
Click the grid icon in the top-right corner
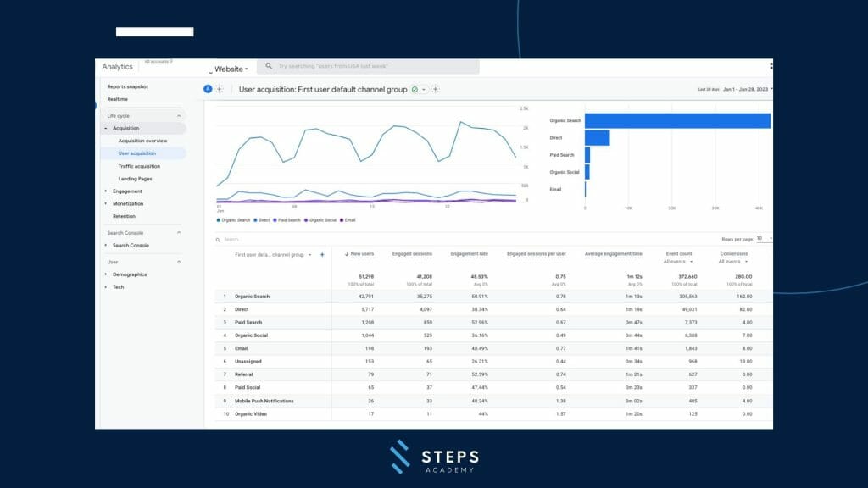pos(771,65)
